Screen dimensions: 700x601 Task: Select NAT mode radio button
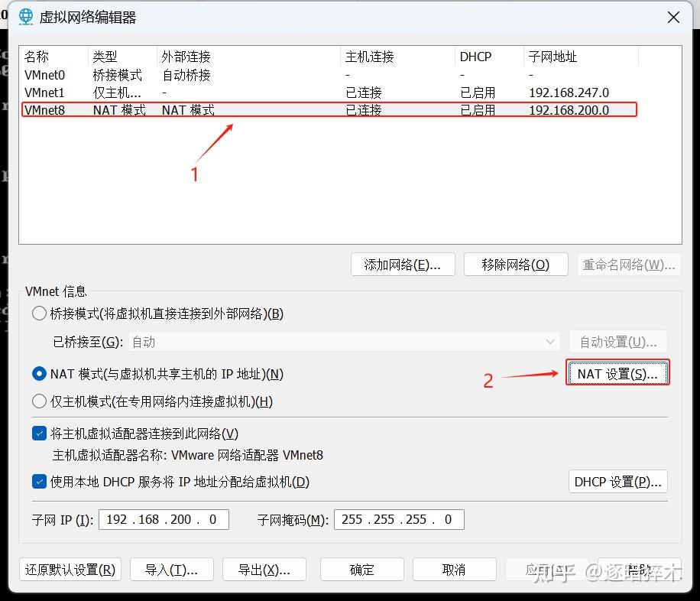point(38,374)
